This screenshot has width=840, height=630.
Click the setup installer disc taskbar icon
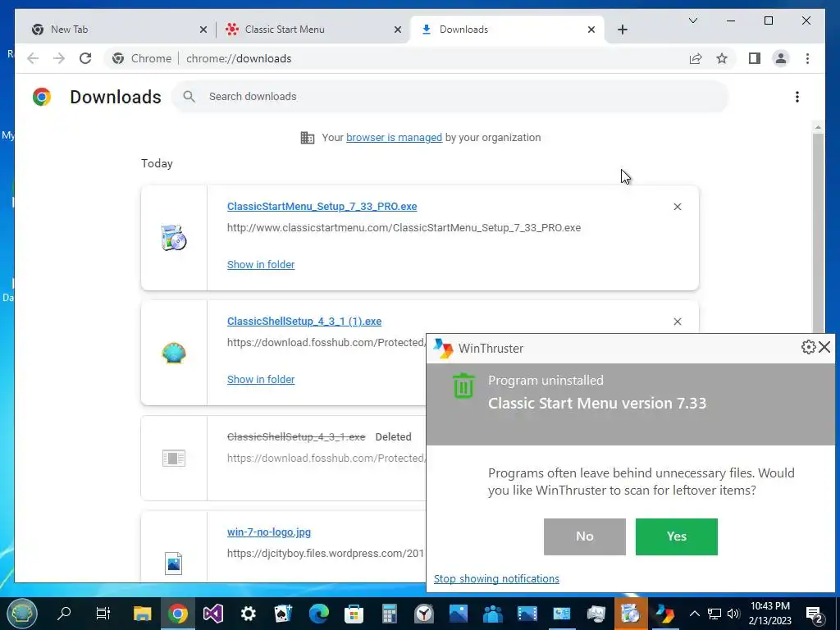(x=631, y=613)
